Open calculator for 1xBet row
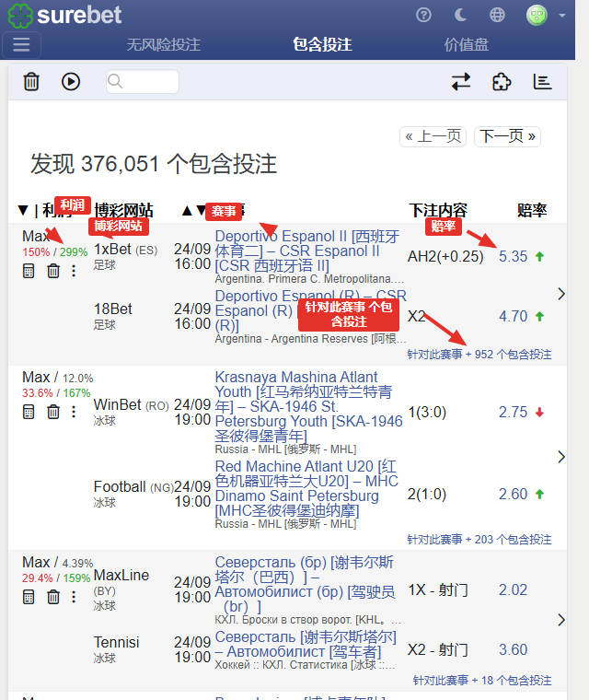This screenshot has width=589, height=700. [x=29, y=271]
